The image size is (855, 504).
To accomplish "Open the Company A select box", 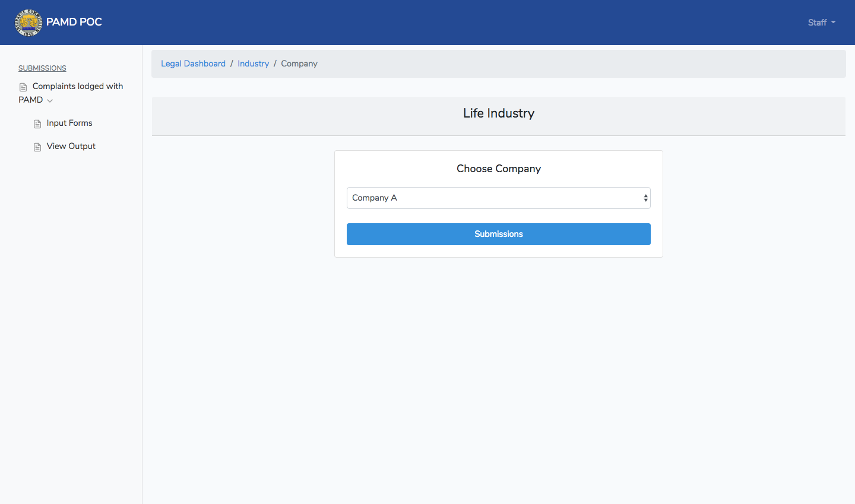I will pyautogui.click(x=499, y=198).
